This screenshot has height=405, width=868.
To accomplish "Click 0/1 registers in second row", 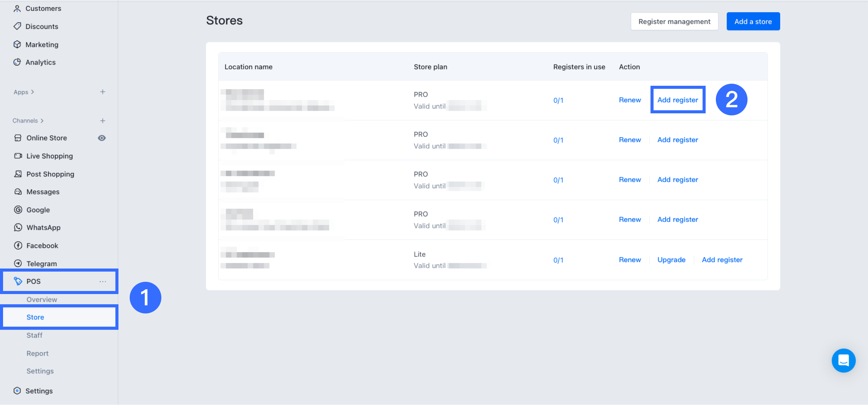I will pos(558,140).
